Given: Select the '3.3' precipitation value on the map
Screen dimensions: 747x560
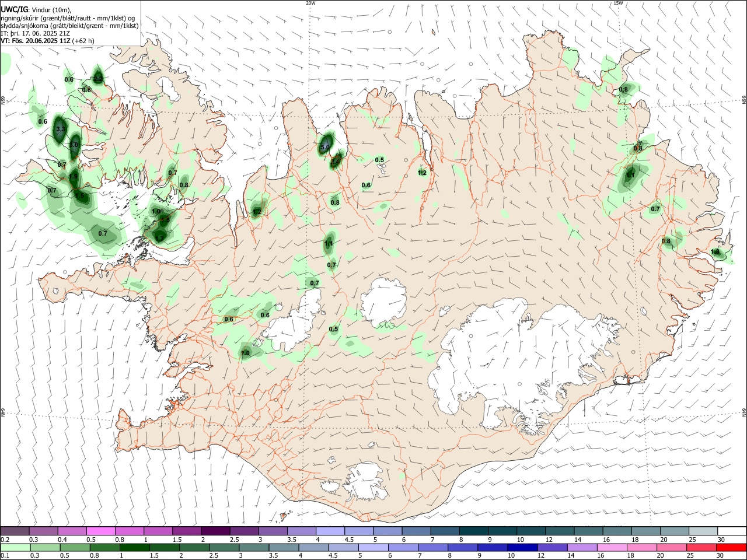Looking at the screenshot, I should click(60, 129).
